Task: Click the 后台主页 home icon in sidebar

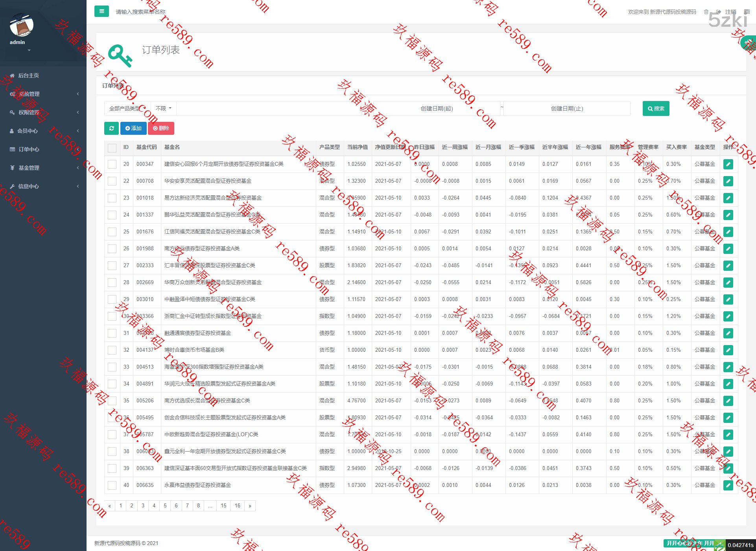Action: [x=12, y=75]
